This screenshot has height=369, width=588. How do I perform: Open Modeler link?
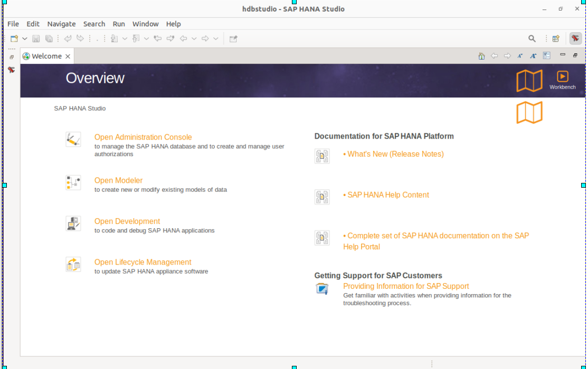(119, 181)
